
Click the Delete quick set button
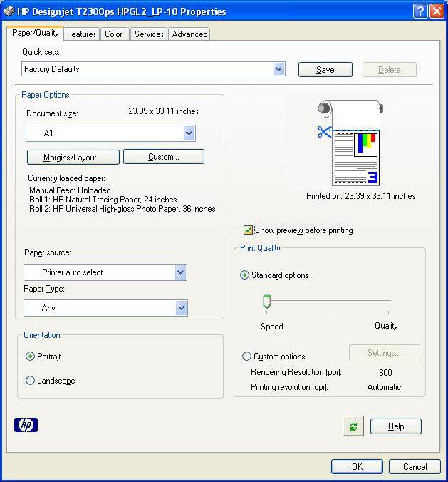point(390,69)
